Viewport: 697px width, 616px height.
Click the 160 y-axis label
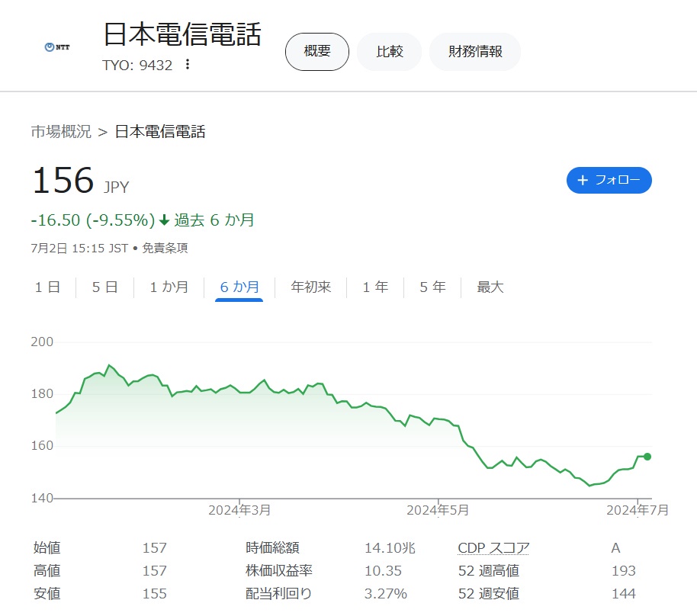[42, 446]
